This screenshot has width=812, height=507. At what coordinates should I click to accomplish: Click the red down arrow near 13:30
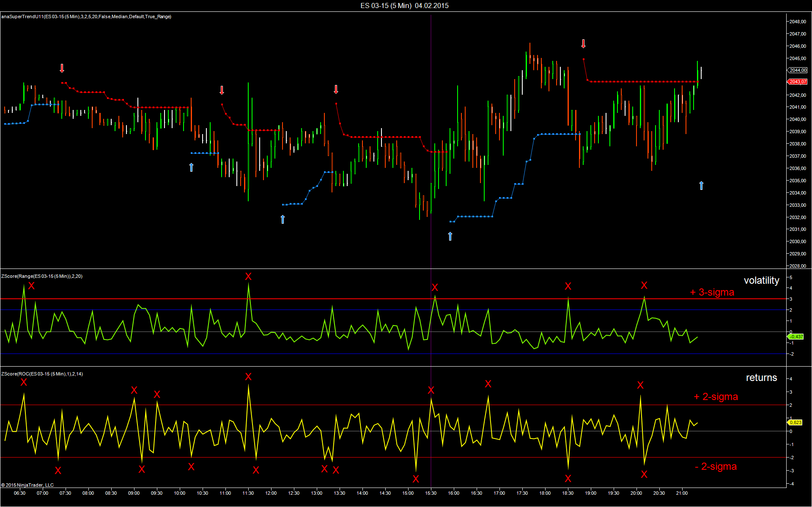click(x=336, y=89)
